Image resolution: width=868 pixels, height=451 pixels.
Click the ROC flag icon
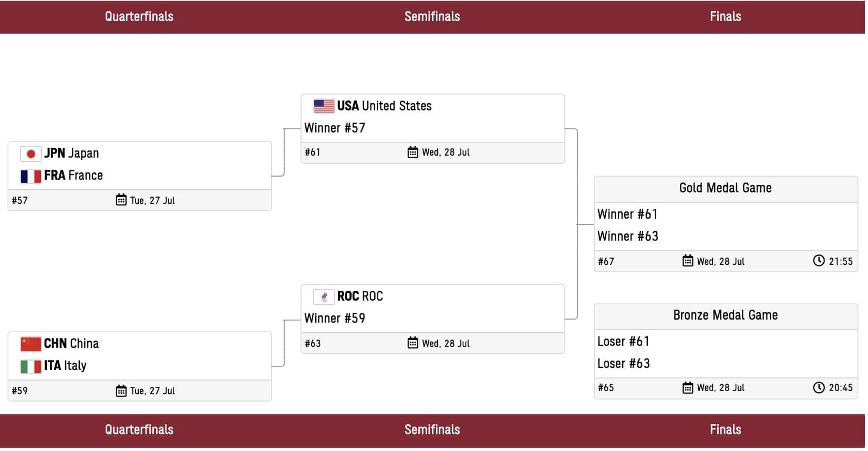pos(324,297)
